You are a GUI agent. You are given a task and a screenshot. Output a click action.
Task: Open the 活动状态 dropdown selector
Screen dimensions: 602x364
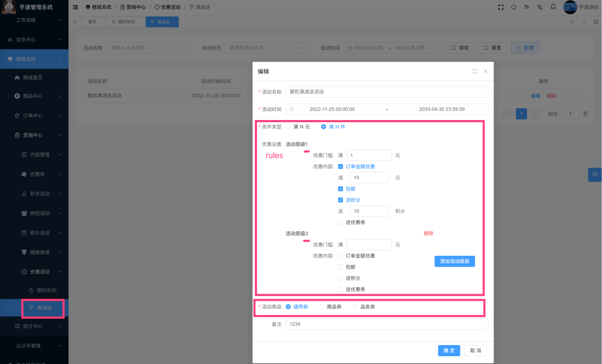point(267,48)
